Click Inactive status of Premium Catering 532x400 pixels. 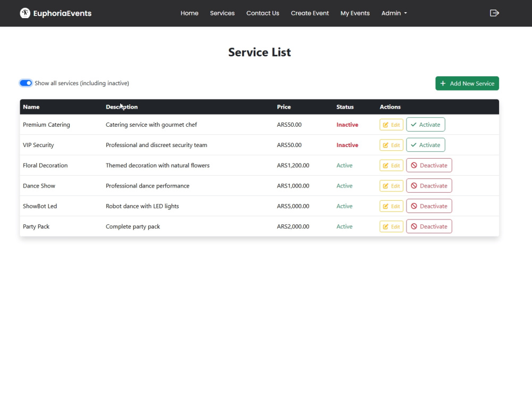click(x=347, y=125)
